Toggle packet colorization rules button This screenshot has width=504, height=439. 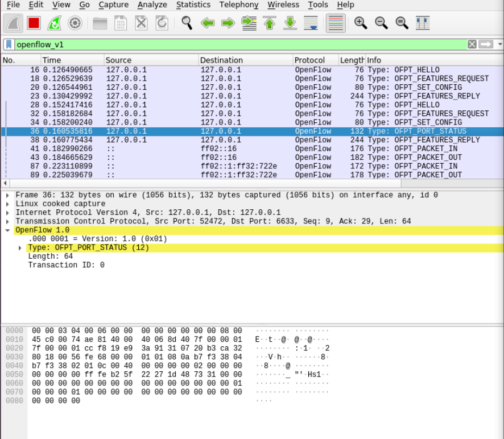pyautogui.click(x=336, y=23)
